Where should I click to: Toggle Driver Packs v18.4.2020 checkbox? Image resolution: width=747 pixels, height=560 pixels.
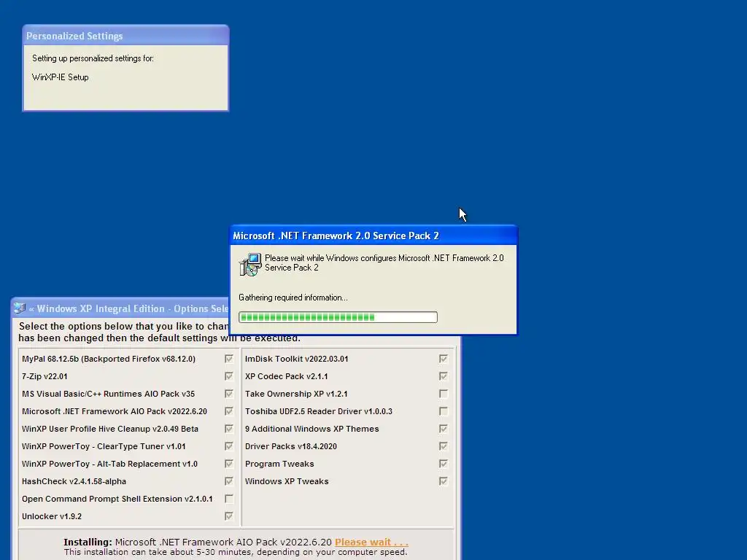pos(444,446)
